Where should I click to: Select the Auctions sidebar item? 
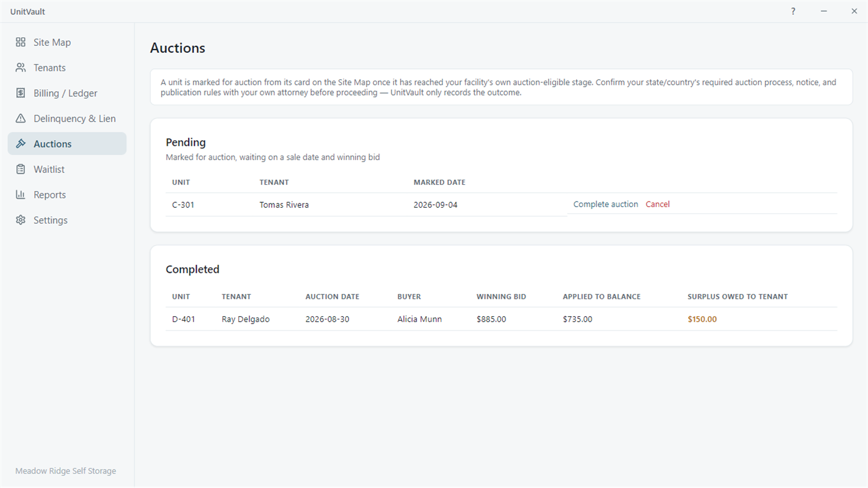click(67, 144)
